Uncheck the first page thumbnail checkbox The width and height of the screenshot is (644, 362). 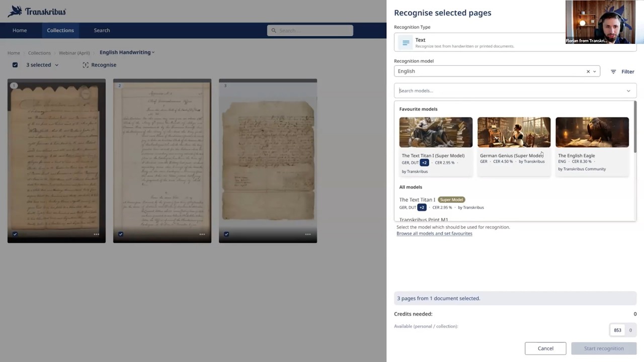(15, 234)
